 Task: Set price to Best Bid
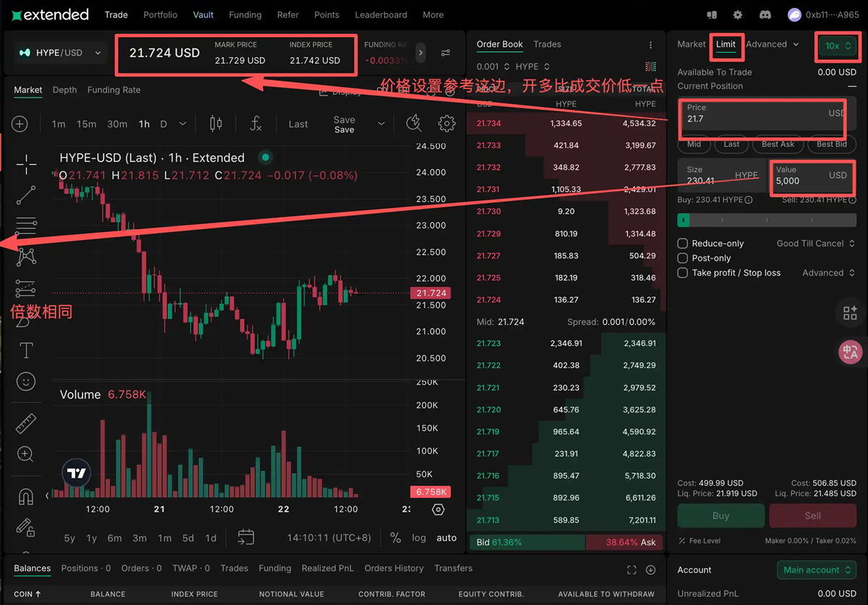click(x=832, y=144)
